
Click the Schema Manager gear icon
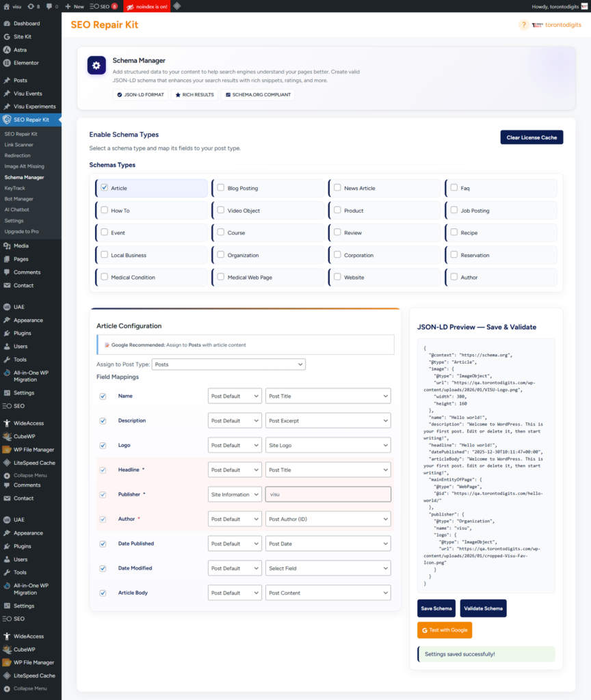click(x=96, y=65)
